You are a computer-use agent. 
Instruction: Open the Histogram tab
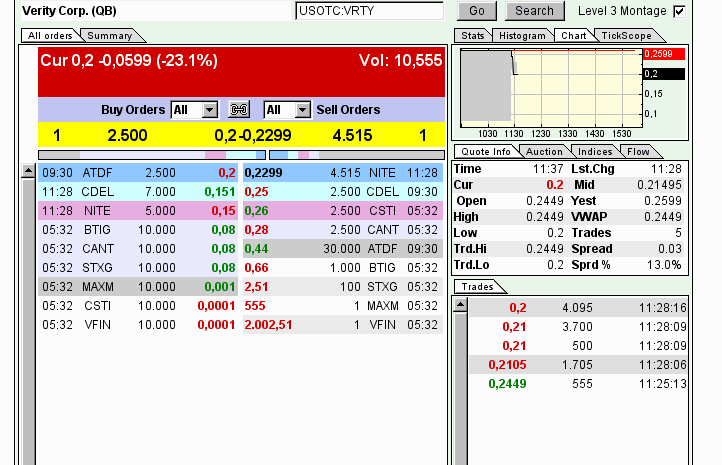[x=522, y=35]
